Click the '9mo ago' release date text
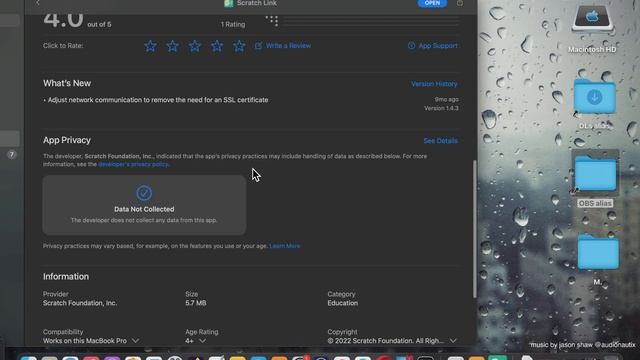640x360 pixels. coord(447,99)
